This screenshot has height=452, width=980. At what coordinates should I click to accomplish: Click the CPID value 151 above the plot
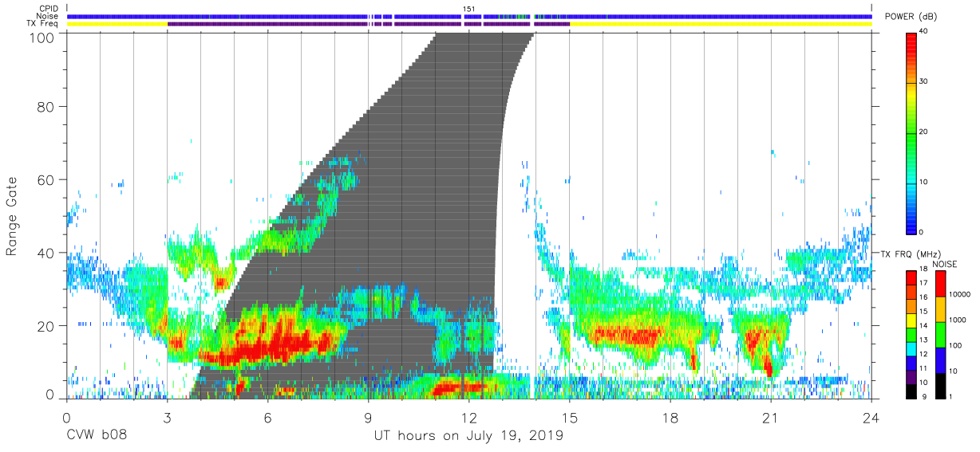pyautogui.click(x=468, y=9)
